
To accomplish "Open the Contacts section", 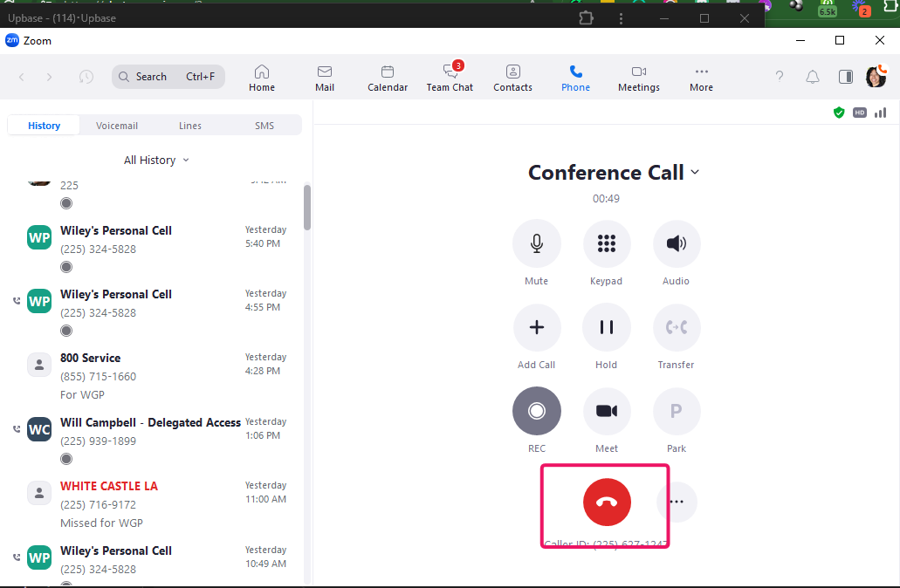I will pyautogui.click(x=512, y=77).
